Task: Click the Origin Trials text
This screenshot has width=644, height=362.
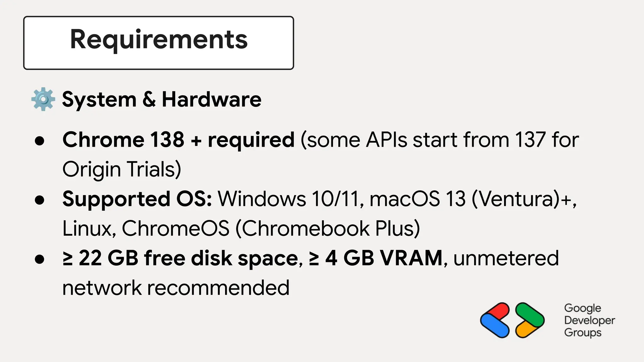Action: (x=122, y=169)
